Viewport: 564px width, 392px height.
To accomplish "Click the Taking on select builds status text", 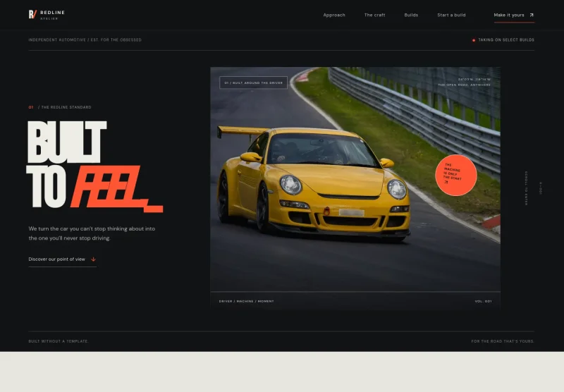I will coord(506,40).
